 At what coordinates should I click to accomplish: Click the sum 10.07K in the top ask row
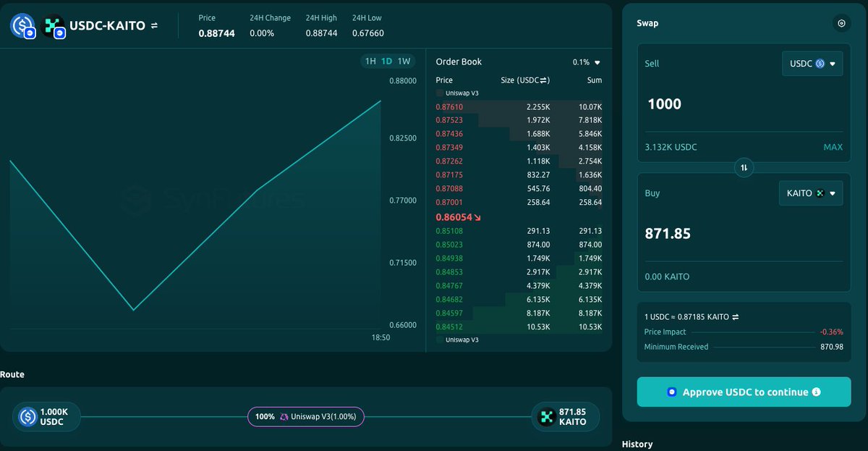click(x=590, y=107)
